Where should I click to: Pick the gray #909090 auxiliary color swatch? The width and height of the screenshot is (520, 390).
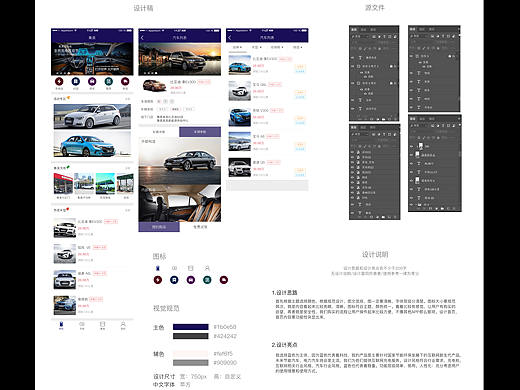(x=191, y=363)
